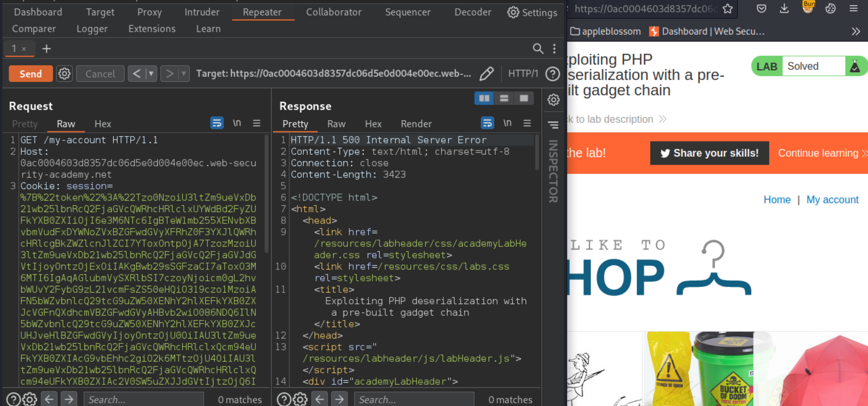
Task: Open the response pane hamburger menu
Action: tap(527, 123)
